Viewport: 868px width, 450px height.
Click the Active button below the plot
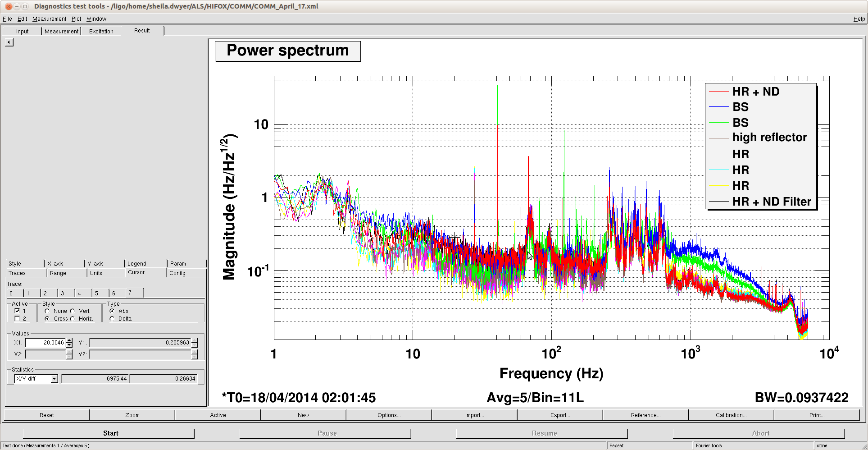pos(218,415)
